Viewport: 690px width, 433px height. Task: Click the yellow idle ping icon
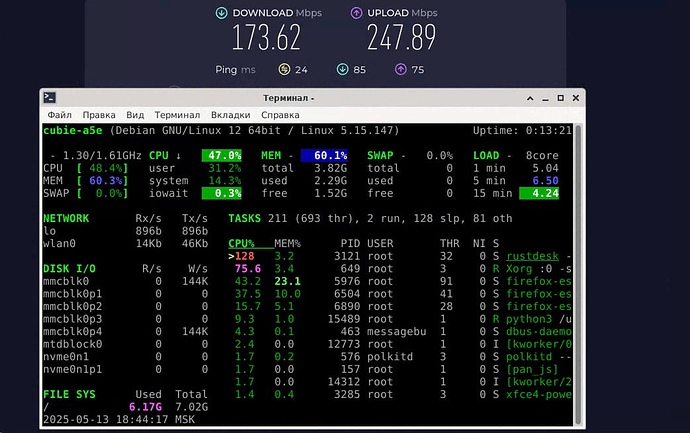(284, 70)
